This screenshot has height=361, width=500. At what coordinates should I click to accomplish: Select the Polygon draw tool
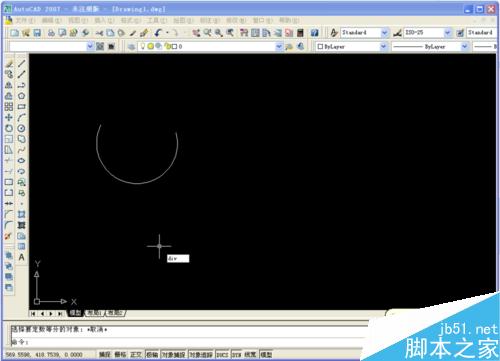[22, 96]
